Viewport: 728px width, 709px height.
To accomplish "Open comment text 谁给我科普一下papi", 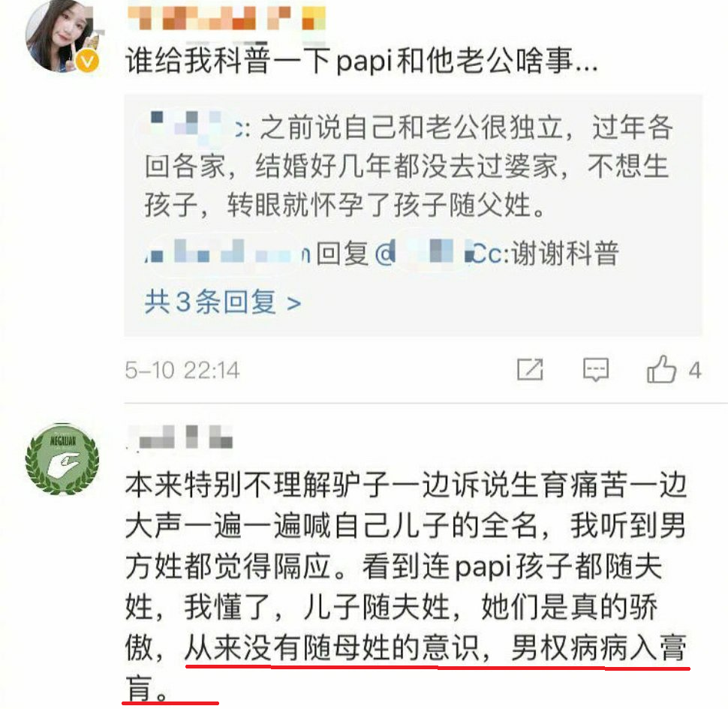I will click(x=362, y=62).
